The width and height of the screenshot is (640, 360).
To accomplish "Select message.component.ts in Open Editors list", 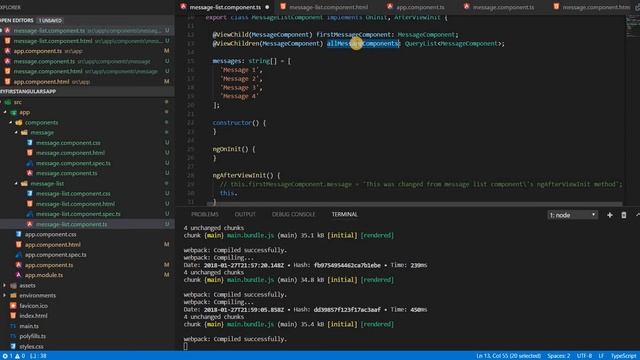I will tap(87, 61).
